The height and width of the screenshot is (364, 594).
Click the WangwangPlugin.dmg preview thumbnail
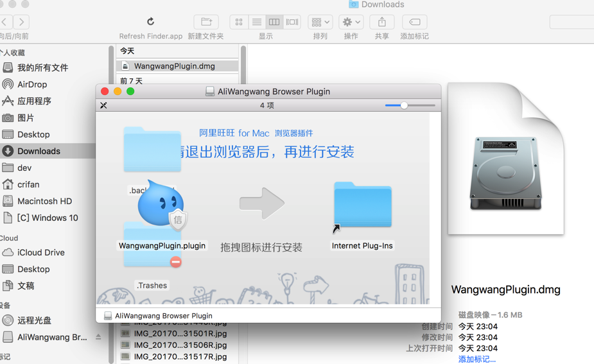tap(506, 159)
